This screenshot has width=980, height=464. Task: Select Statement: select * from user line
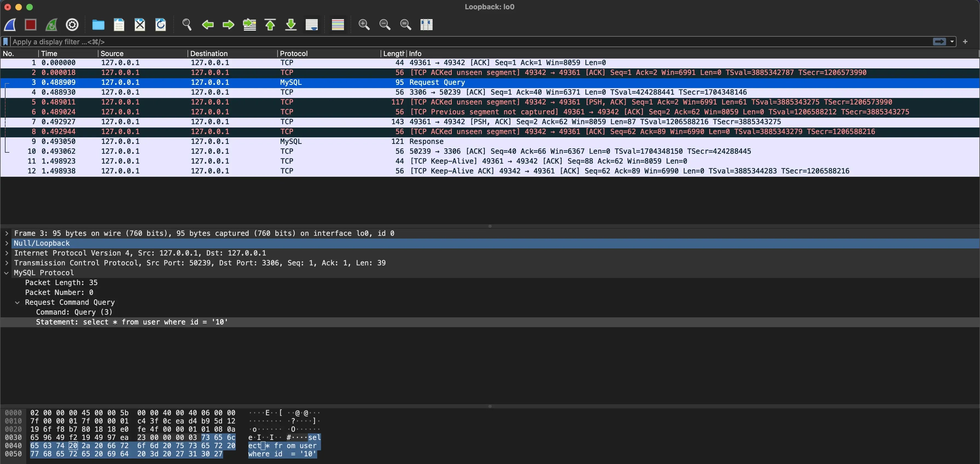coord(490,322)
